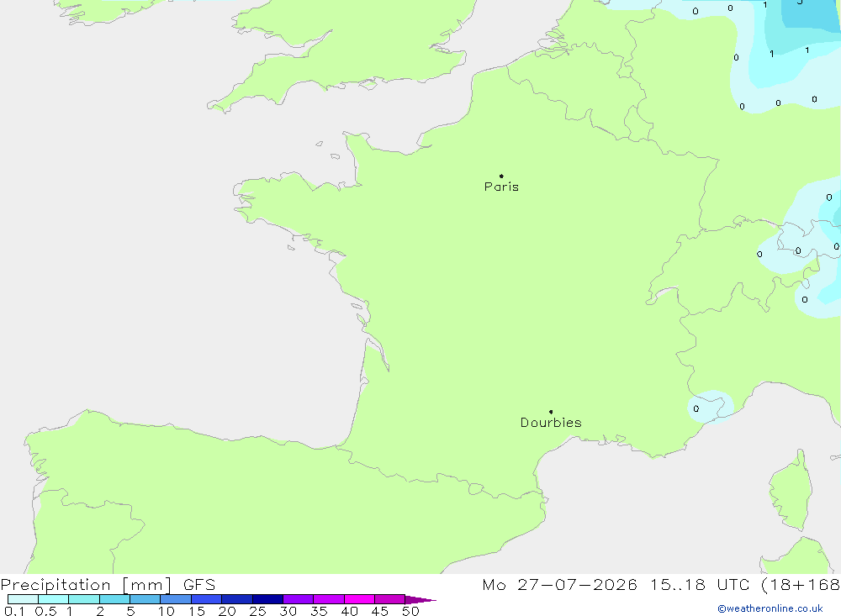
Task: Click the Dourbies location label
Action: (x=551, y=423)
